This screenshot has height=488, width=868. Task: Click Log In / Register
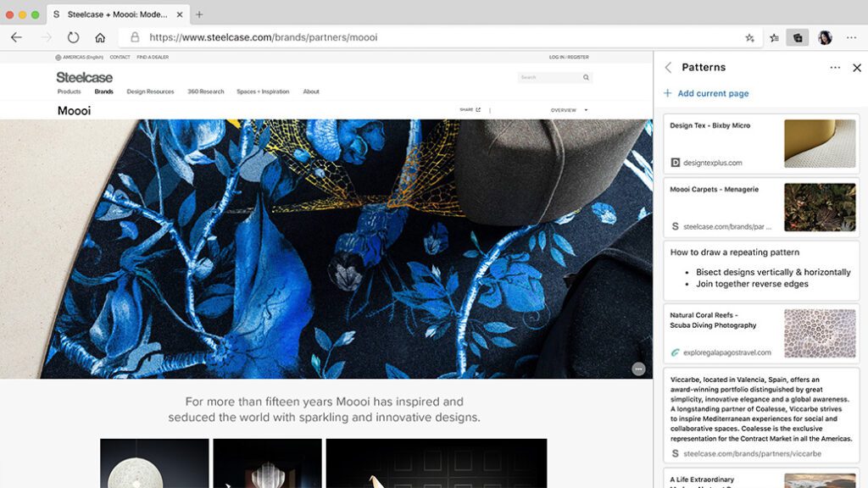[x=569, y=57]
